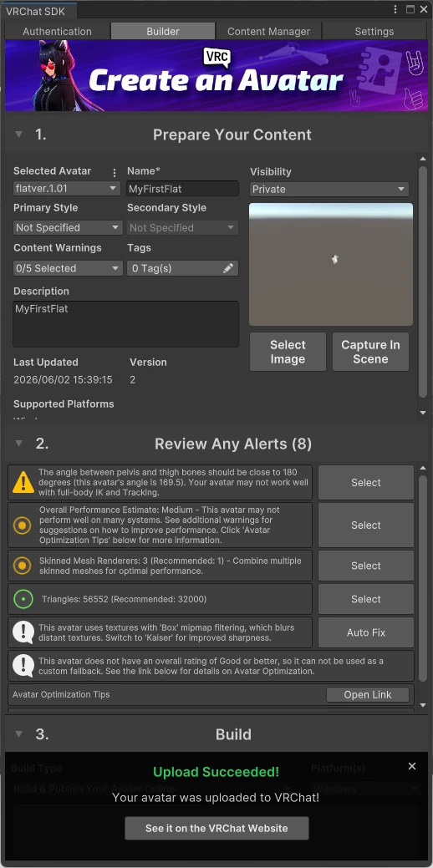Collapse the Build section triangle
Image resolution: width=433 pixels, height=868 pixels.
(19, 734)
